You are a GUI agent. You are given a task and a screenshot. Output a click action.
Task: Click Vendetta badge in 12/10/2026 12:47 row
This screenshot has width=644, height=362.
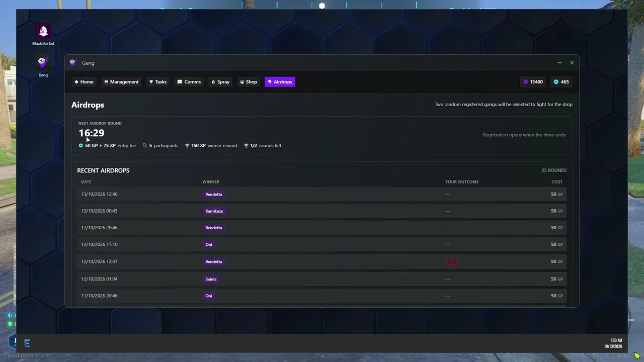(214, 262)
